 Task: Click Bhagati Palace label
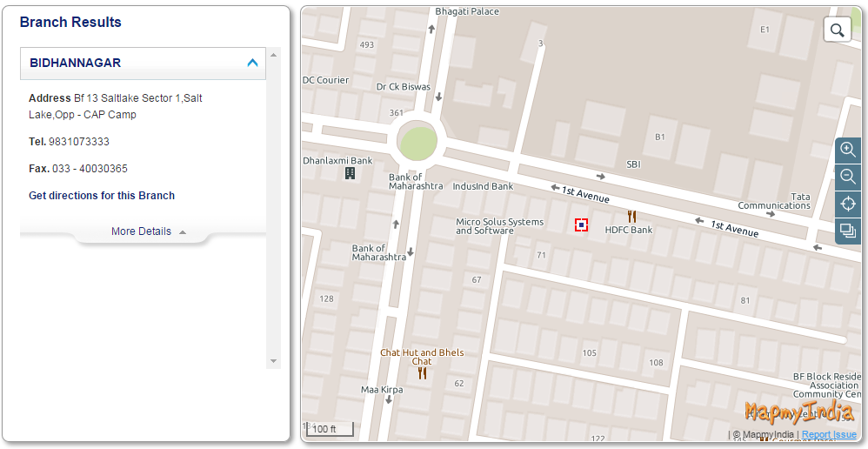467,11
